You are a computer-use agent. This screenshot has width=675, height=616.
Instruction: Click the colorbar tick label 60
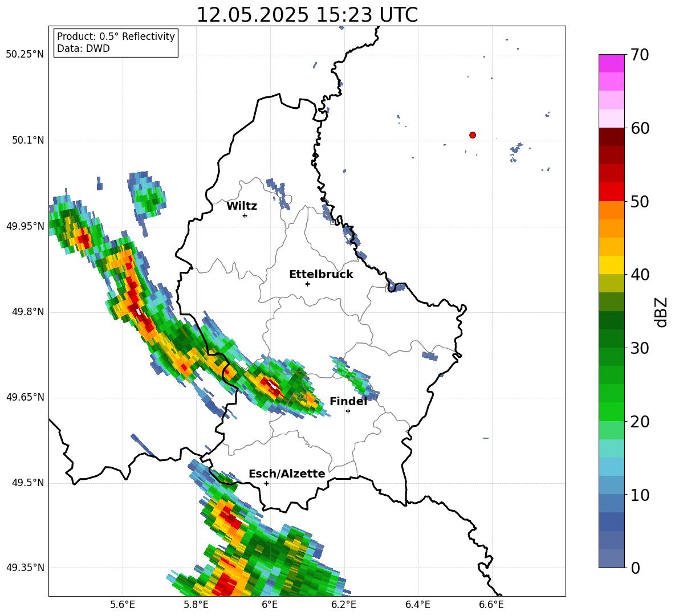point(639,128)
